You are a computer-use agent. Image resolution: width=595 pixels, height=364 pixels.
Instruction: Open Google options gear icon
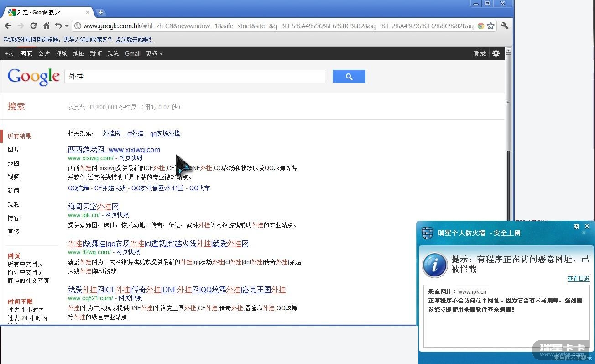[x=496, y=53]
